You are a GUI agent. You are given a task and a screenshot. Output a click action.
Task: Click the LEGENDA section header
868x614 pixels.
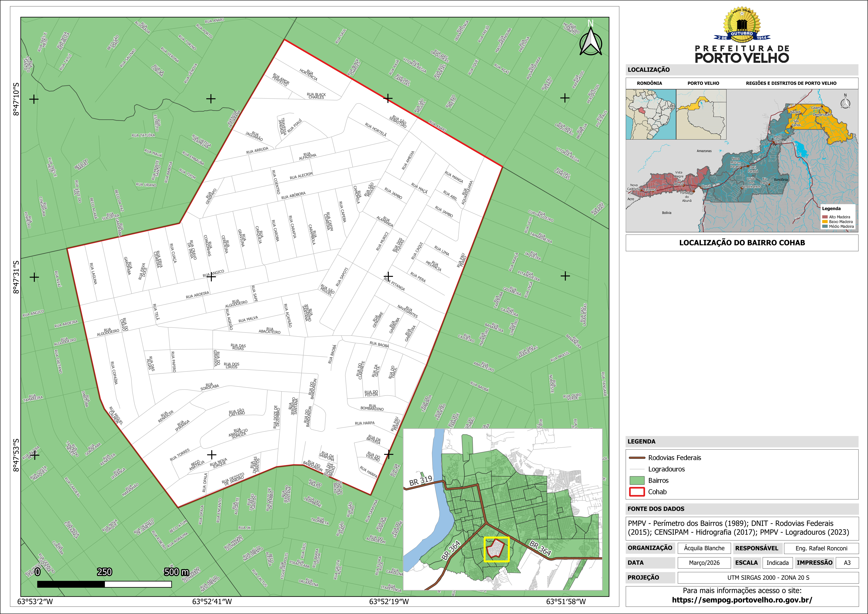(642, 442)
